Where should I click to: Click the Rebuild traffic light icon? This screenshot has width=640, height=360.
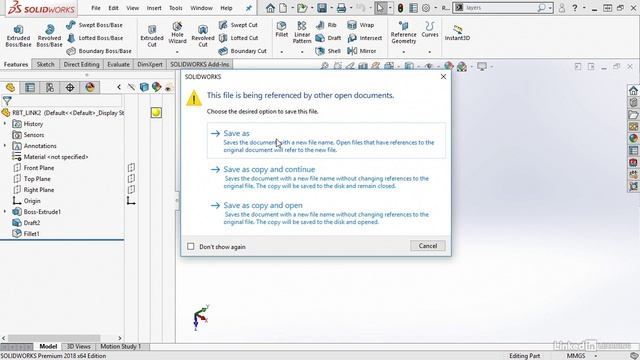pyautogui.click(x=400, y=8)
